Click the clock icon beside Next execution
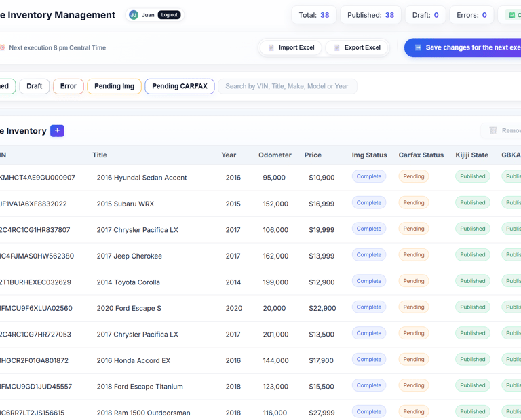The width and height of the screenshot is (521, 420). click(2, 47)
